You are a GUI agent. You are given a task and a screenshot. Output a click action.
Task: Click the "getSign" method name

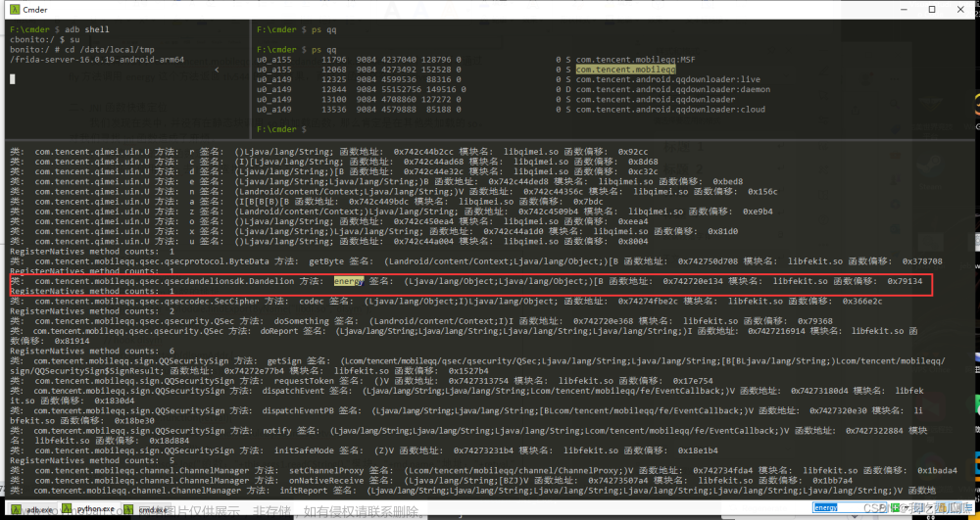(284, 360)
